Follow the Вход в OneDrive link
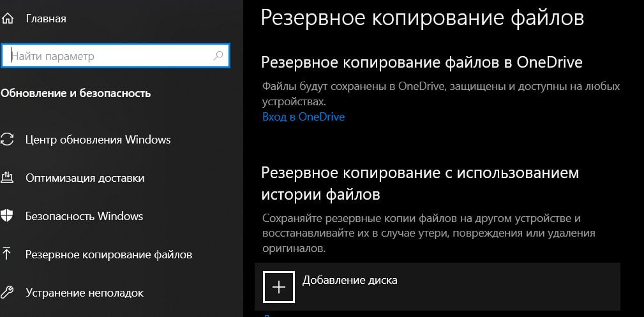Screen dimensions: 644x317 (x=303, y=117)
